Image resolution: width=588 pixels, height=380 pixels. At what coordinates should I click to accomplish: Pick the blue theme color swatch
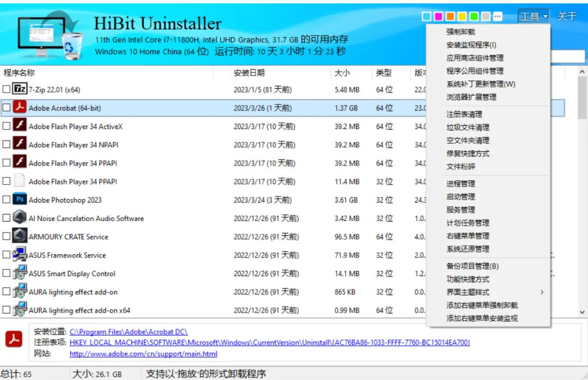tap(426, 16)
